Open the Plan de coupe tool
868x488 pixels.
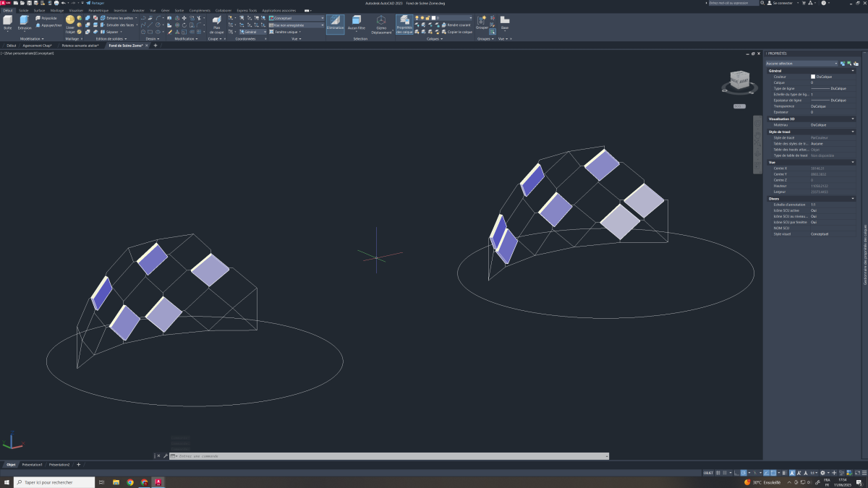click(216, 23)
